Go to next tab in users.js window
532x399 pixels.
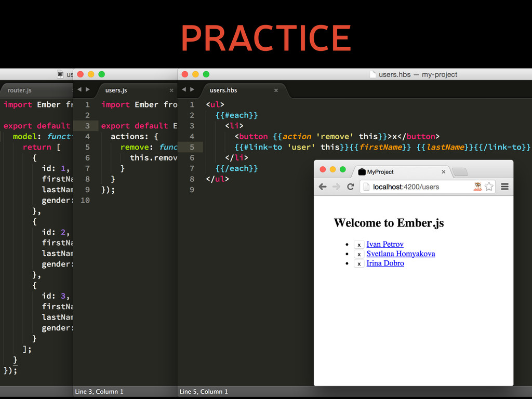pyautogui.click(x=87, y=89)
